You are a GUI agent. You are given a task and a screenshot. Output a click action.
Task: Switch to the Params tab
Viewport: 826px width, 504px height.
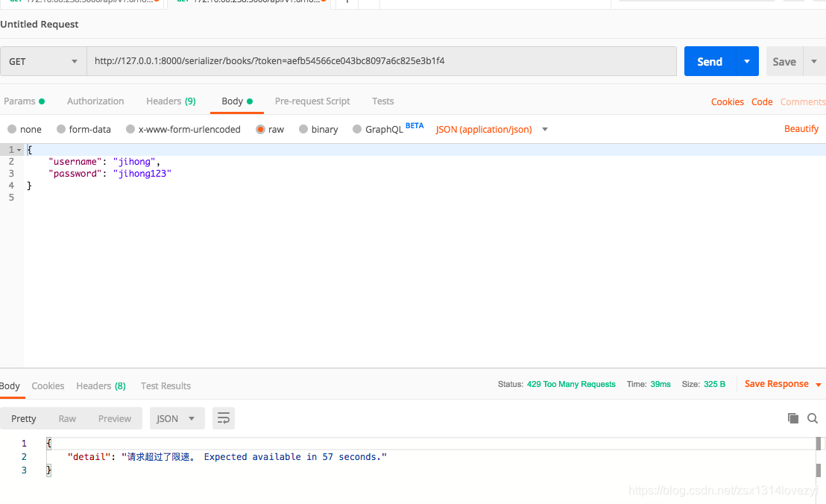[x=25, y=101]
